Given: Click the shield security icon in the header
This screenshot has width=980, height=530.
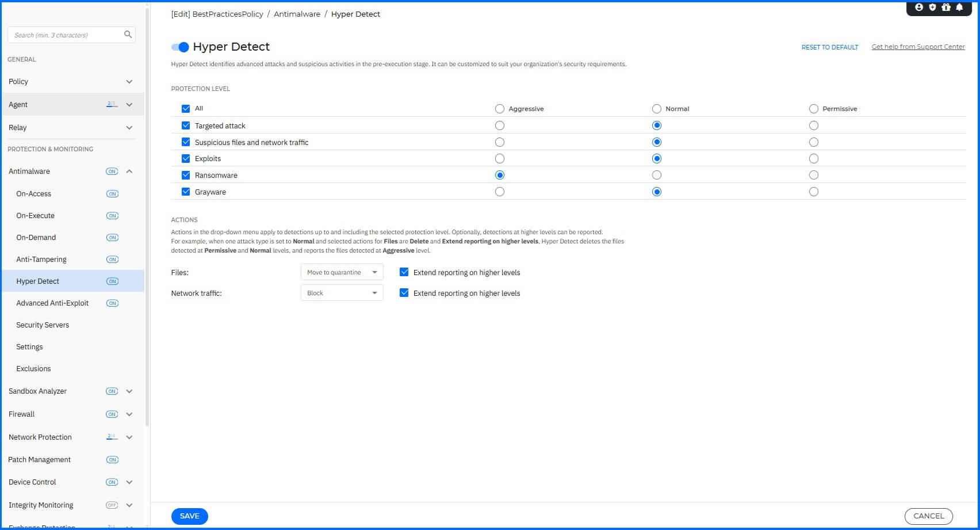Looking at the screenshot, I should point(932,8).
